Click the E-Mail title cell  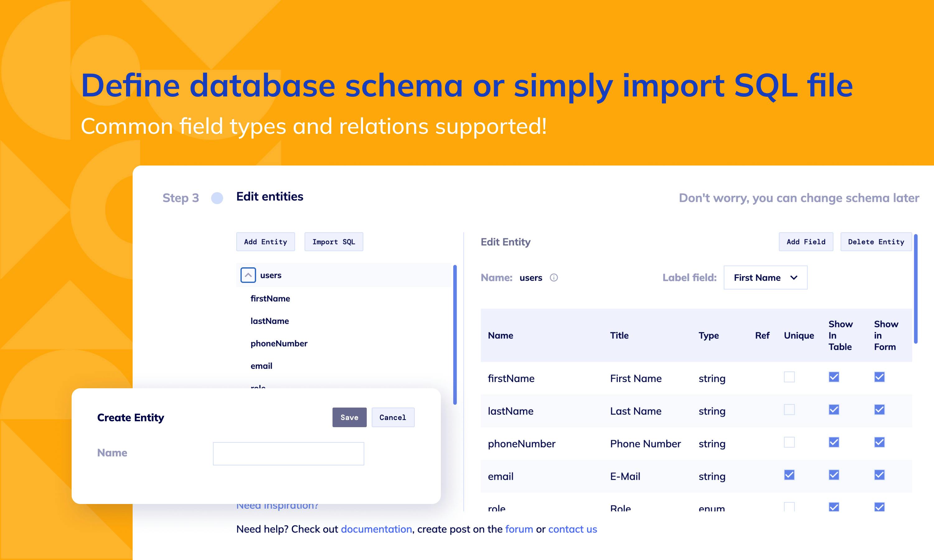[625, 476]
